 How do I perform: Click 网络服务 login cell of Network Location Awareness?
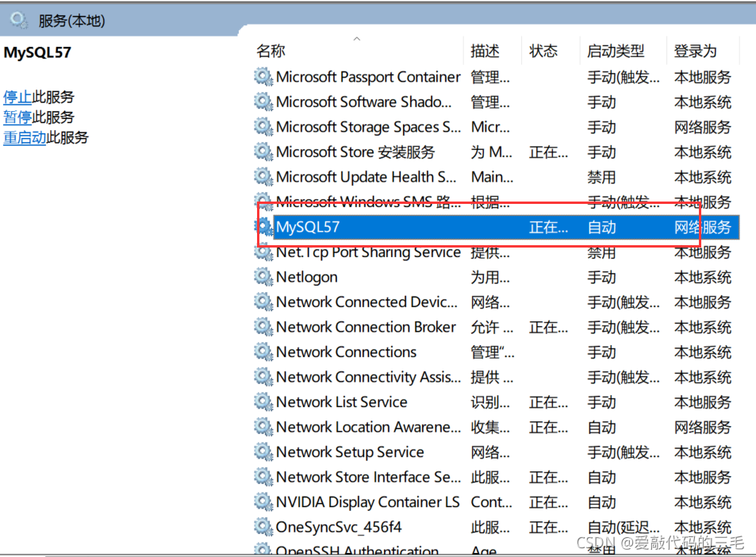coord(703,427)
